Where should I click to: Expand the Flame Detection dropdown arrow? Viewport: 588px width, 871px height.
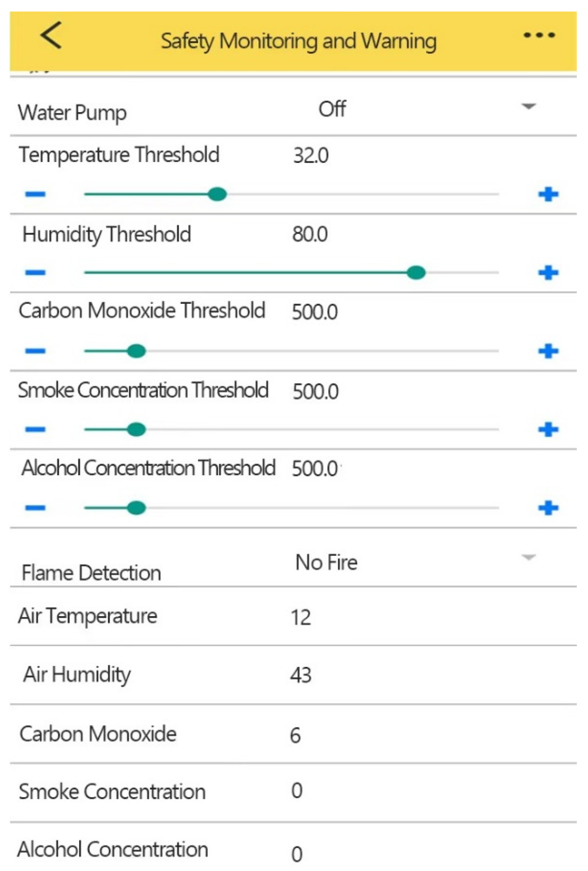(528, 557)
